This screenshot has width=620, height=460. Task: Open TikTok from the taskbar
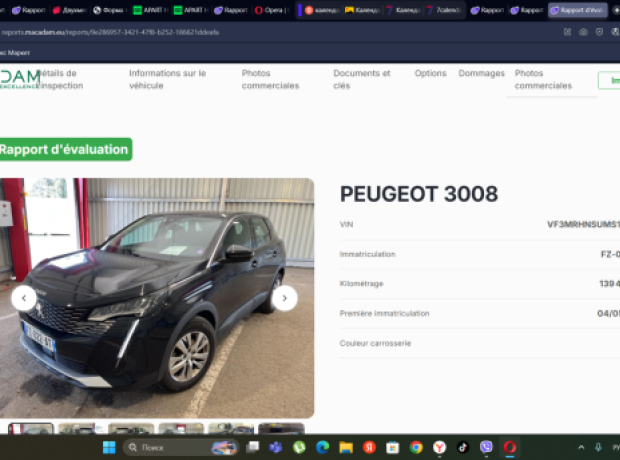463,447
